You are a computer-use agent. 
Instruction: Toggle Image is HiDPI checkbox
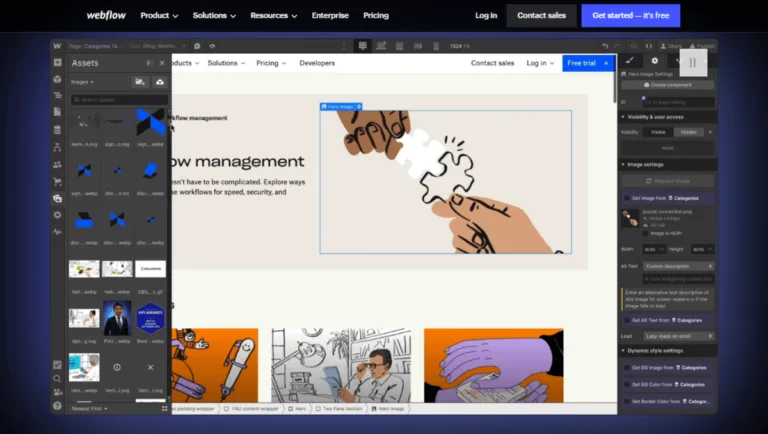645,233
